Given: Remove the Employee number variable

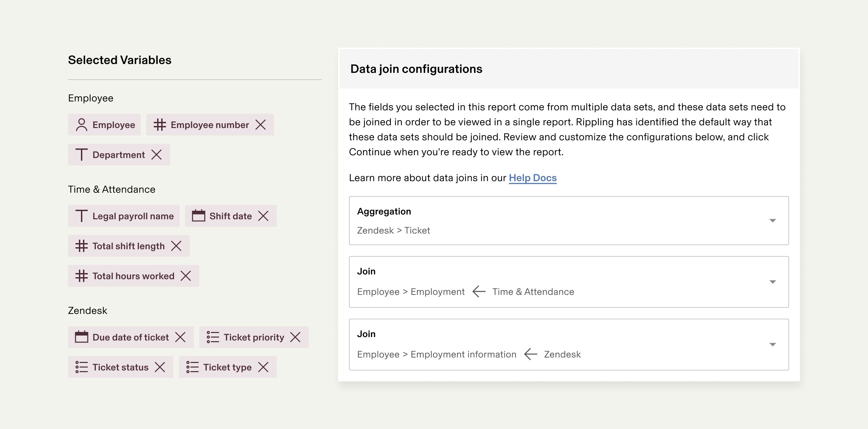Looking at the screenshot, I should coord(261,125).
